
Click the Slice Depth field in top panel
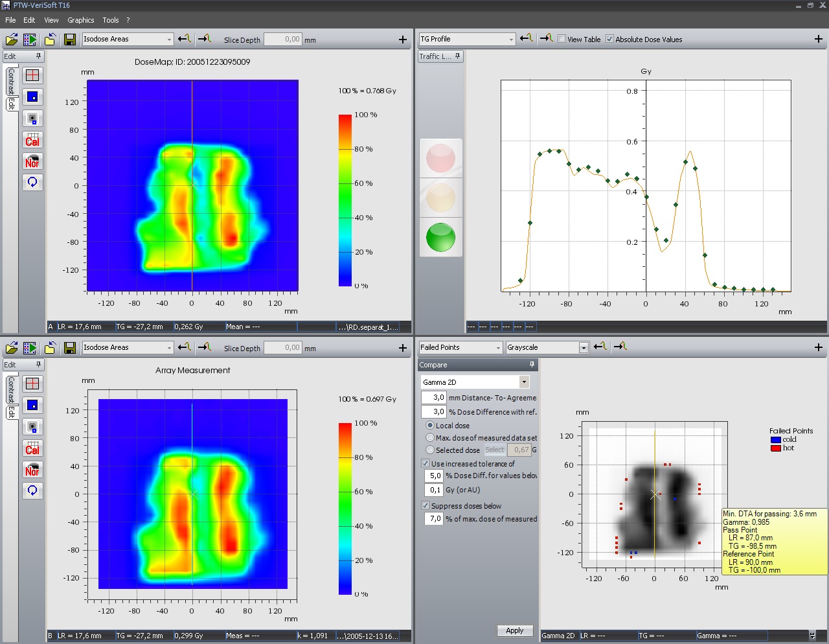pos(283,40)
